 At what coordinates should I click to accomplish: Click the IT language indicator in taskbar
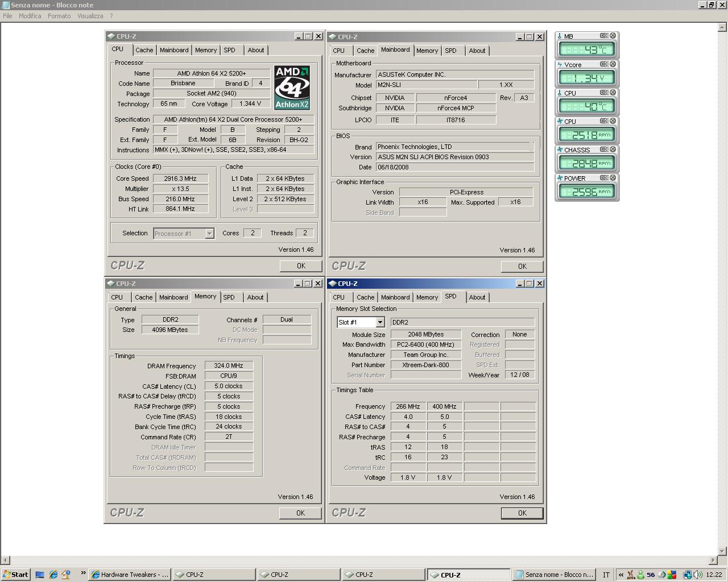(606, 575)
